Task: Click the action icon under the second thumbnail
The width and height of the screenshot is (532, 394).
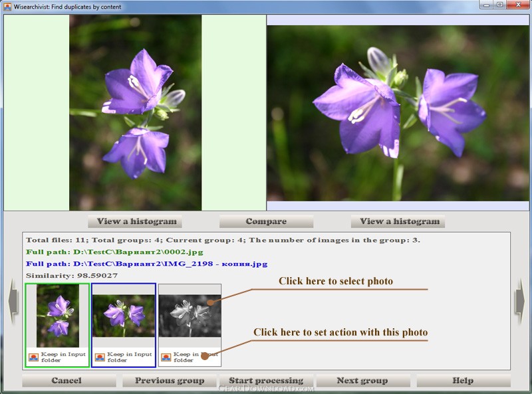Action: [x=100, y=357]
